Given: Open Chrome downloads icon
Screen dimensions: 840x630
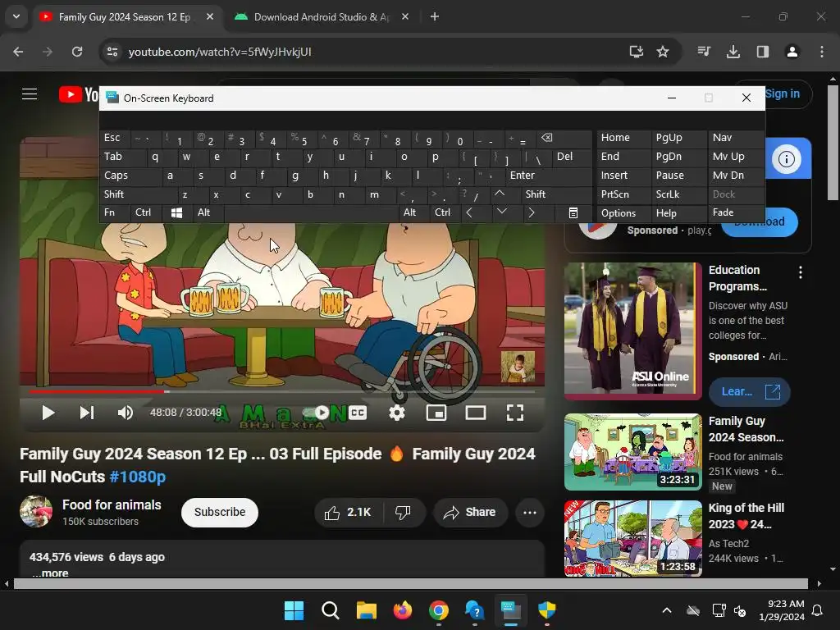Looking at the screenshot, I should [733, 52].
